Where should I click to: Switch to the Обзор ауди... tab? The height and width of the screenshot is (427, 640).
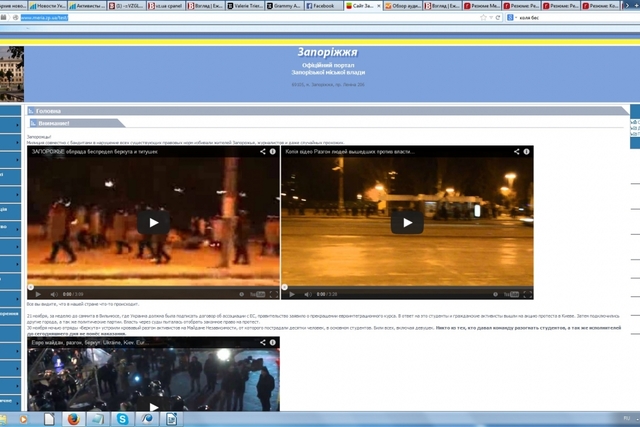(x=403, y=6)
